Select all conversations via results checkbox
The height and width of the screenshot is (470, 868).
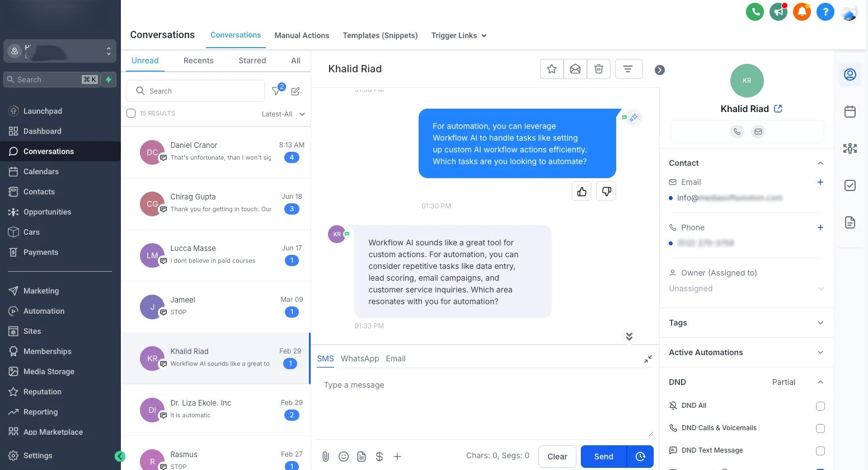point(131,113)
